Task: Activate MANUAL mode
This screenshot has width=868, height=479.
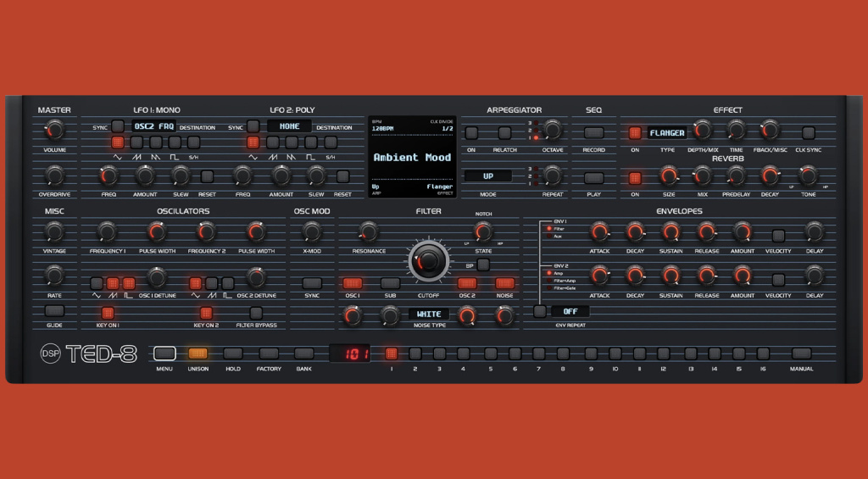Action: click(801, 354)
